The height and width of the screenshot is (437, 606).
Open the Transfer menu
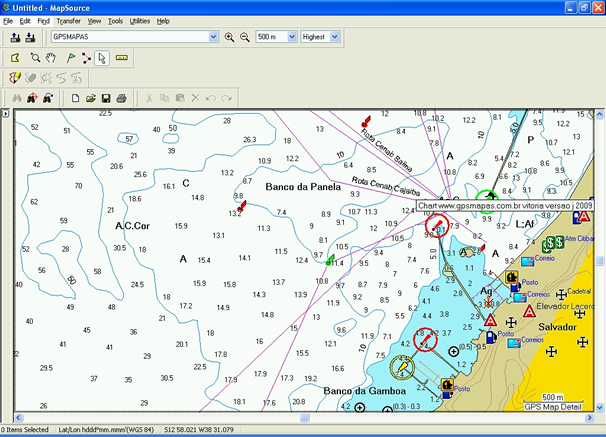[69, 20]
